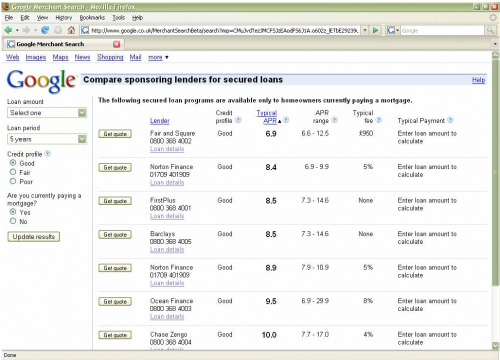Open the News link
500x360 pixels.
[x=82, y=57]
